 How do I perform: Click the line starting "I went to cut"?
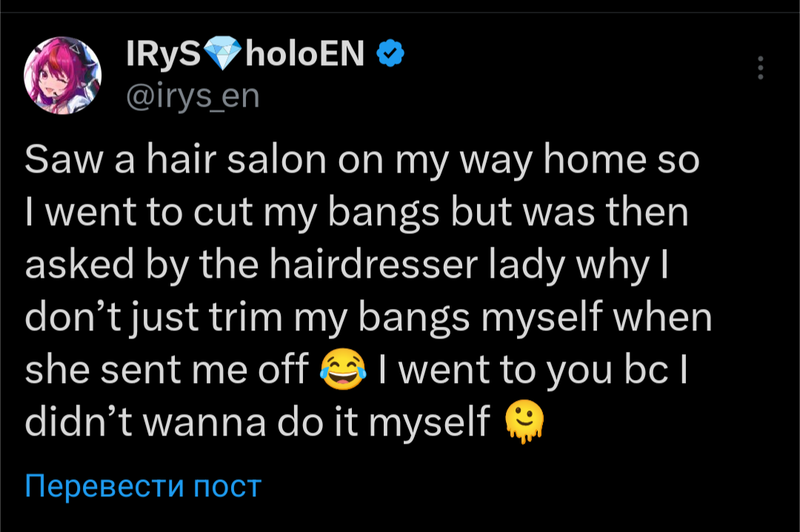[356, 213]
